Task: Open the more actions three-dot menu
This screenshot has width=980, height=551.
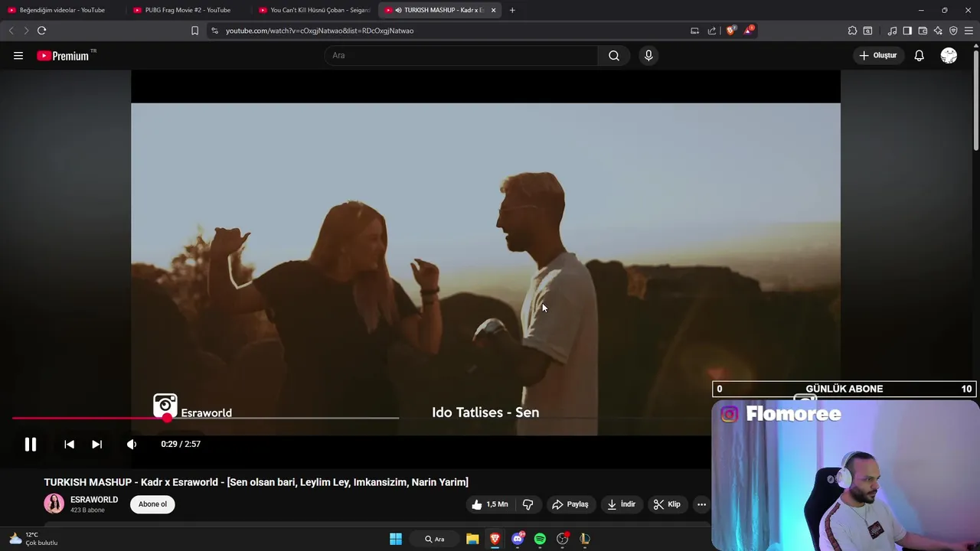Action: point(701,504)
